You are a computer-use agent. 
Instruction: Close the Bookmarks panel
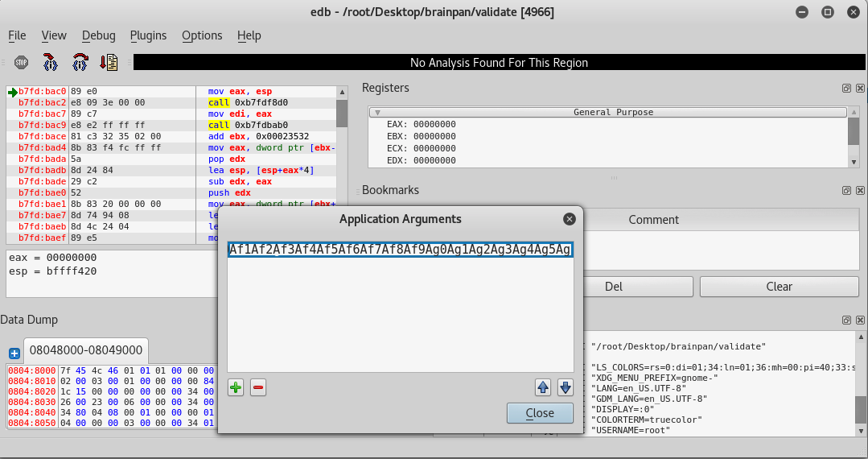click(x=860, y=190)
